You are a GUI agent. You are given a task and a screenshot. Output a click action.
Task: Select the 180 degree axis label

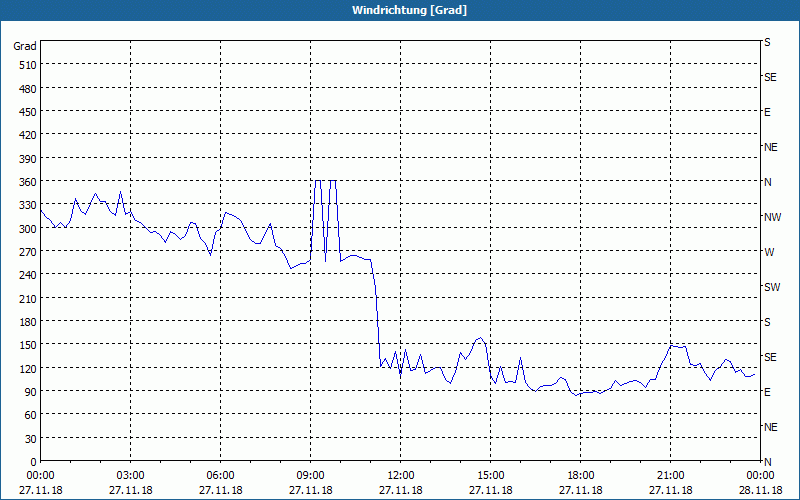point(29,322)
